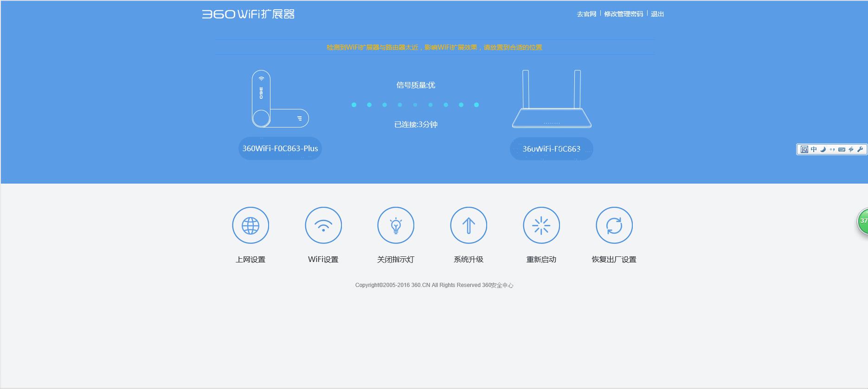This screenshot has height=389, width=868.
Task: Click the WiFi extender device illustration
Action: click(x=280, y=99)
